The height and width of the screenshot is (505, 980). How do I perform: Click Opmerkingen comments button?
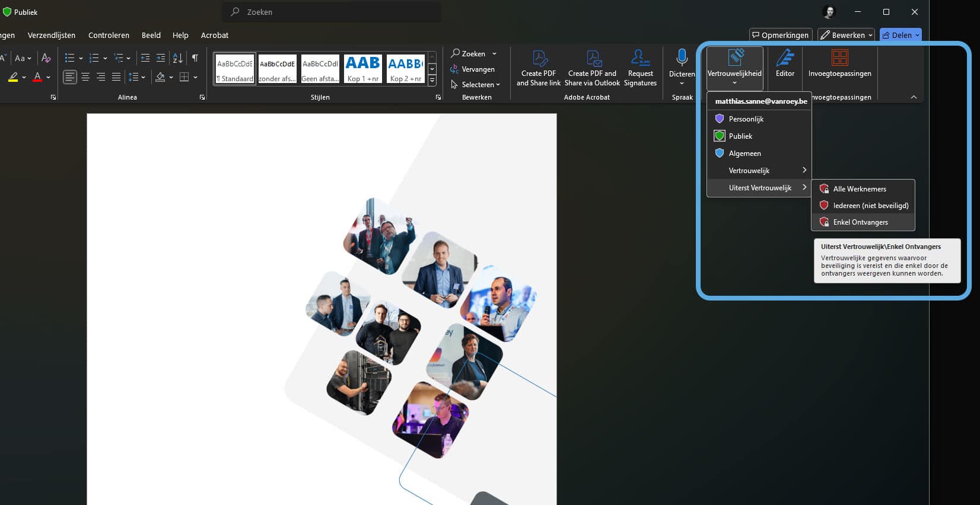(x=781, y=36)
